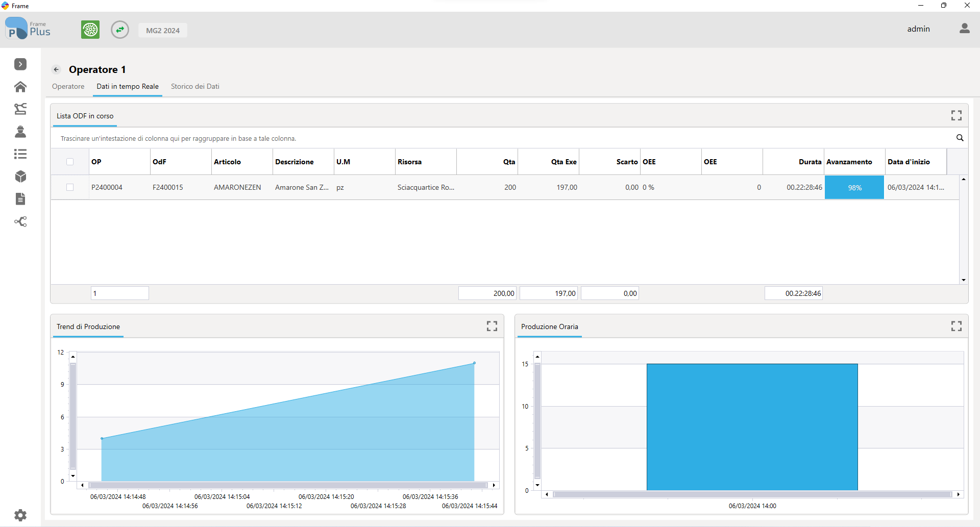Click the OP count summary field showing 1

120,293
